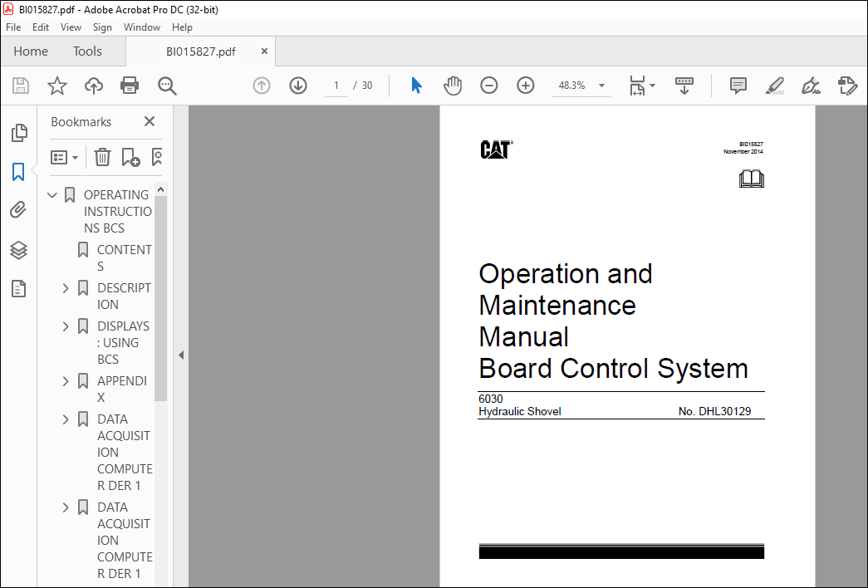Image resolution: width=868 pixels, height=588 pixels.
Task: Zoom out with minus button
Action: pyautogui.click(x=488, y=86)
